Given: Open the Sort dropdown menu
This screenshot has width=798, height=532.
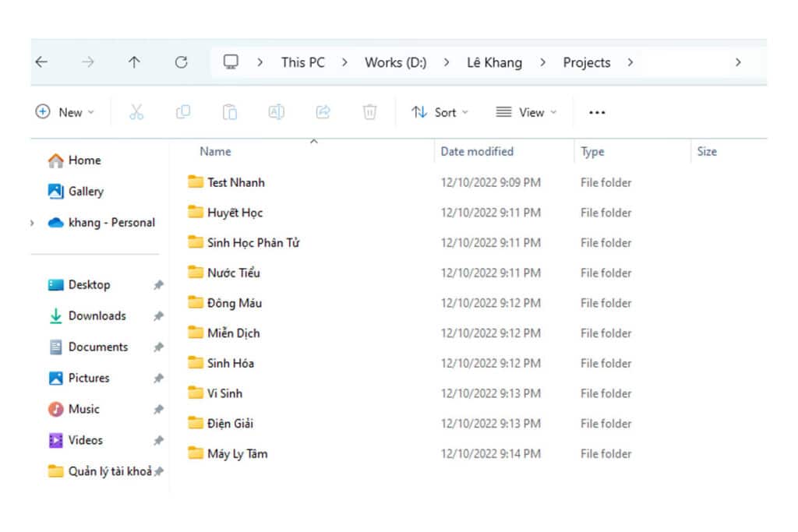Looking at the screenshot, I should tap(440, 112).
